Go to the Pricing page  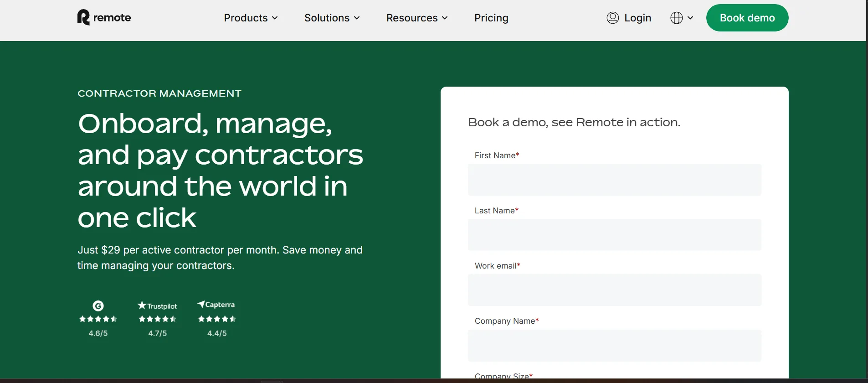point(491,18)
